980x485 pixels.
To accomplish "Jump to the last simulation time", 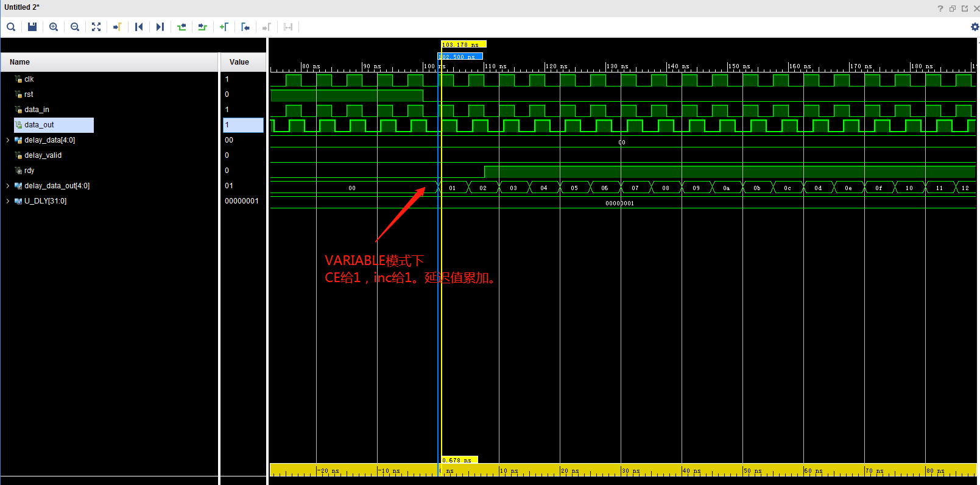I will pyautogui.click(x=160, y=27).
